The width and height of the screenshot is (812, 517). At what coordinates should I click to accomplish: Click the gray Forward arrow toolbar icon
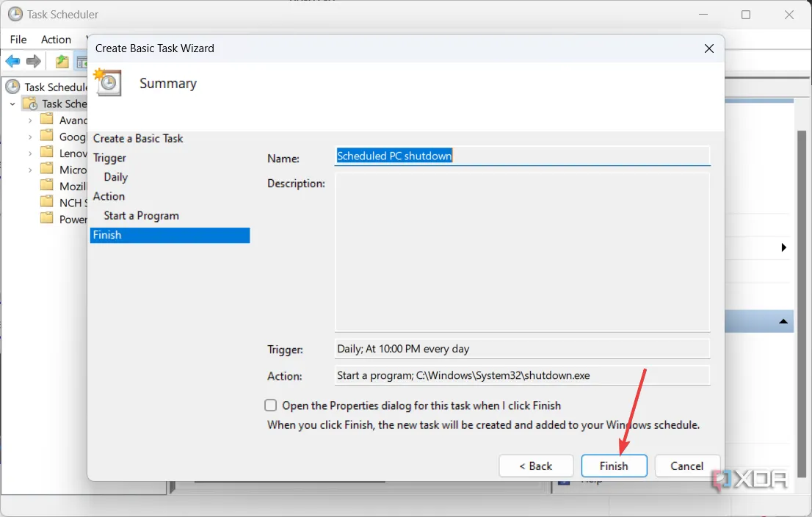pos(34,62)
